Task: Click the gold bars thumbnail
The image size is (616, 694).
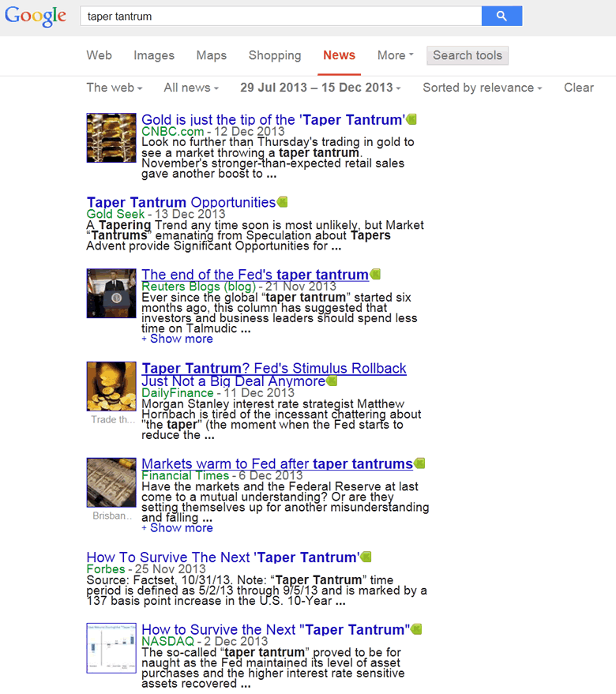Action: pyautogui.click(x=111, y=137)
